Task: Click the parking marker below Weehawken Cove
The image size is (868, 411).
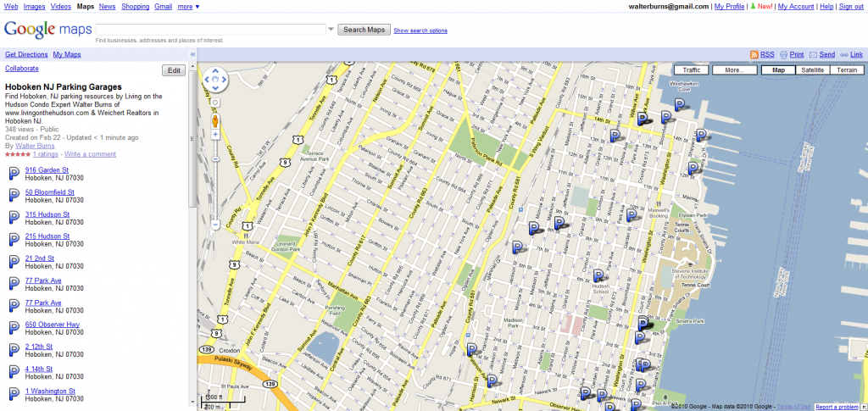Action: (x=680, y=104)
